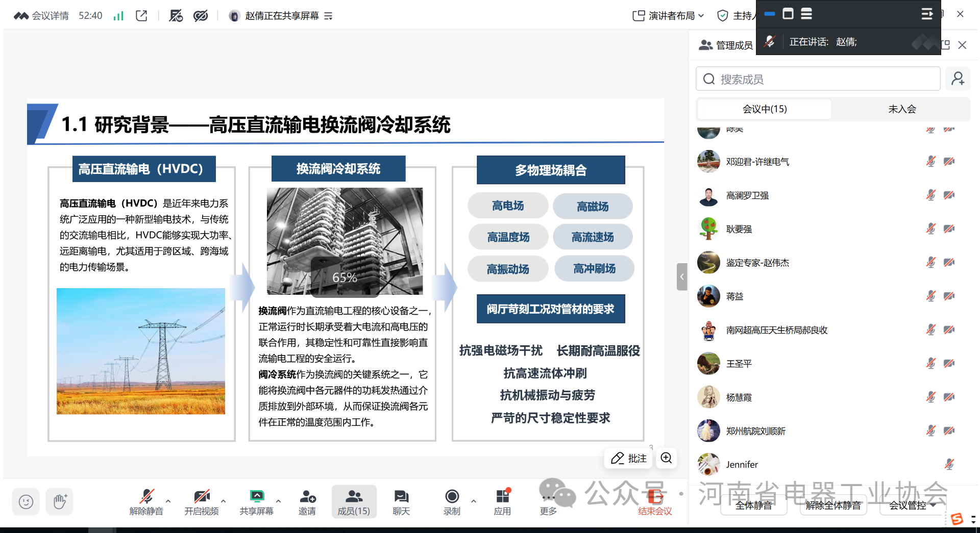Click the add member icon next to search

click(958, 79)
